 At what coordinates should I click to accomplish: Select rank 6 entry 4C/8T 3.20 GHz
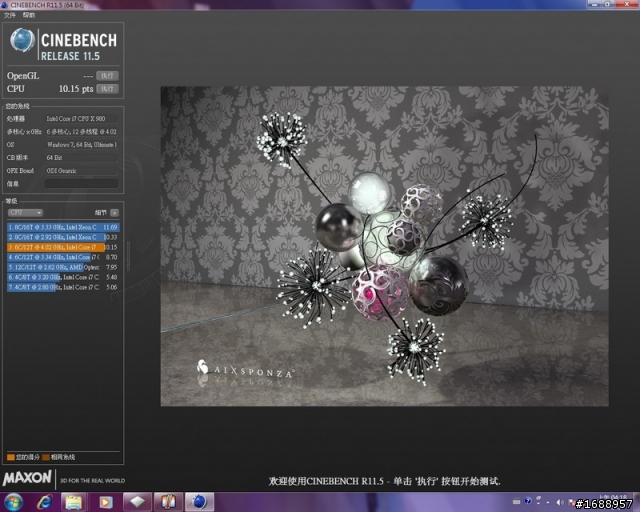click(63, 277)
